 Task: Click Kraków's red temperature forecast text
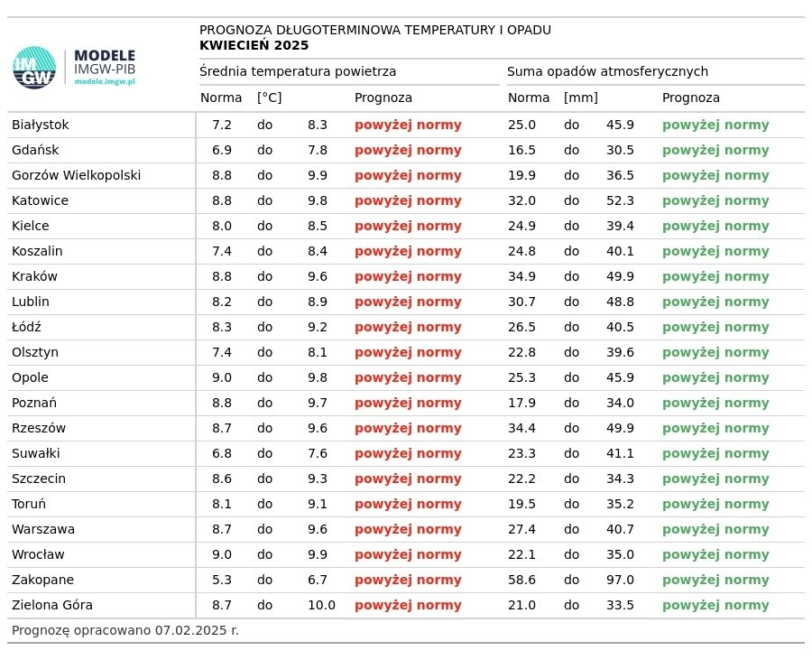[408, 276]
